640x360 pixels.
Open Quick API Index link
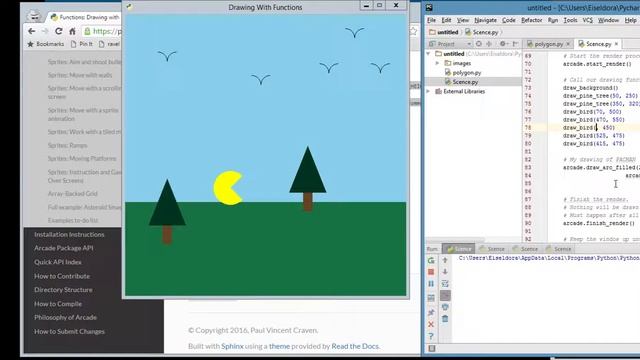point(58,262)
